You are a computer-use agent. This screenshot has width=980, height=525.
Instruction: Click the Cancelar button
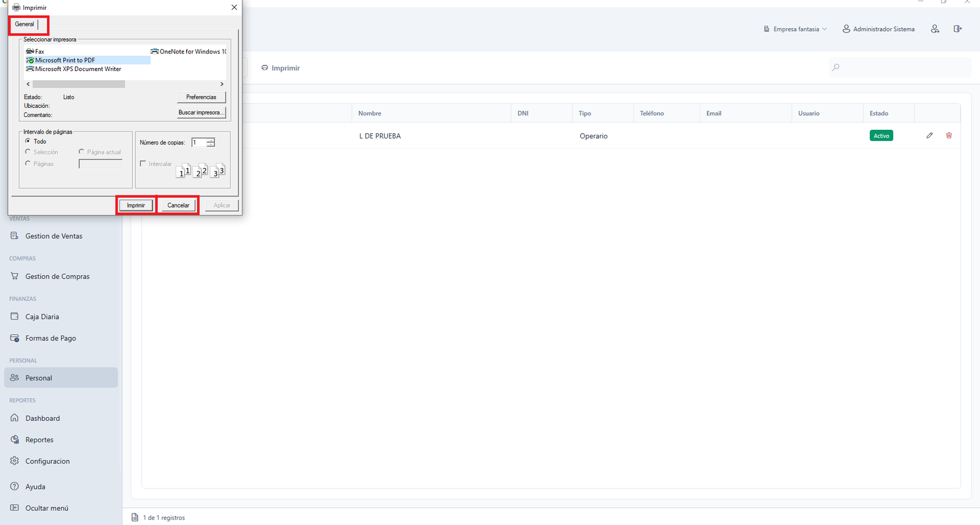(x=178, y=205)
